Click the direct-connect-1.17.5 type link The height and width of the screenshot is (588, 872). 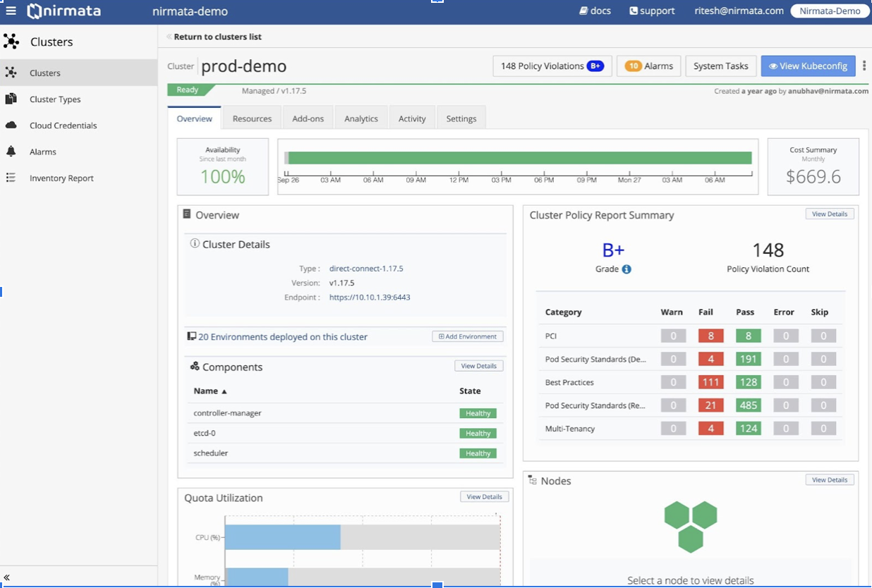366,269
